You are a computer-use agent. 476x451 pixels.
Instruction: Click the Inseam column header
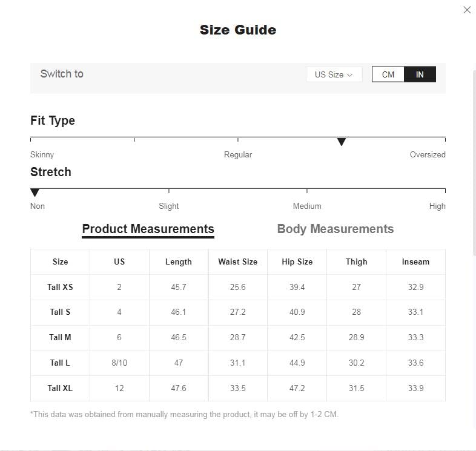(x=415, y=262)
